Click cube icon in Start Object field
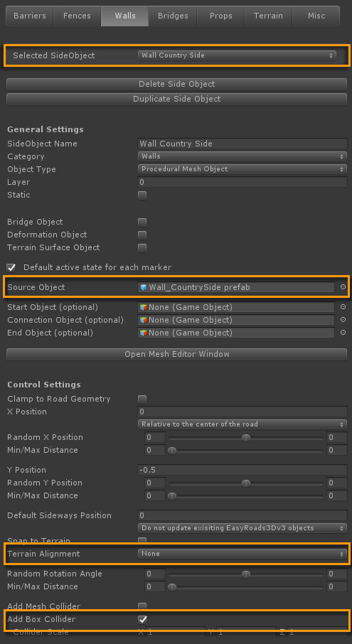The height and width of the screenshot is (644, 352). [x=144, y=307]
